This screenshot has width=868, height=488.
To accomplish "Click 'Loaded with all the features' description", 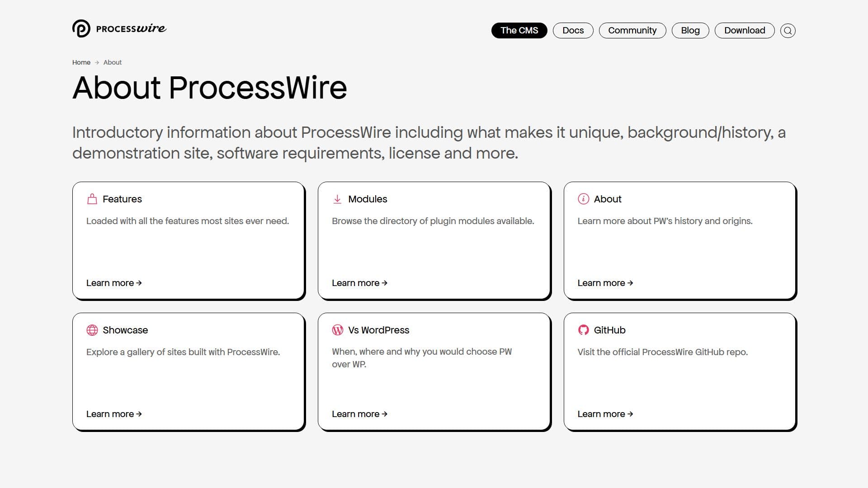I will click(x=188, y=221).
